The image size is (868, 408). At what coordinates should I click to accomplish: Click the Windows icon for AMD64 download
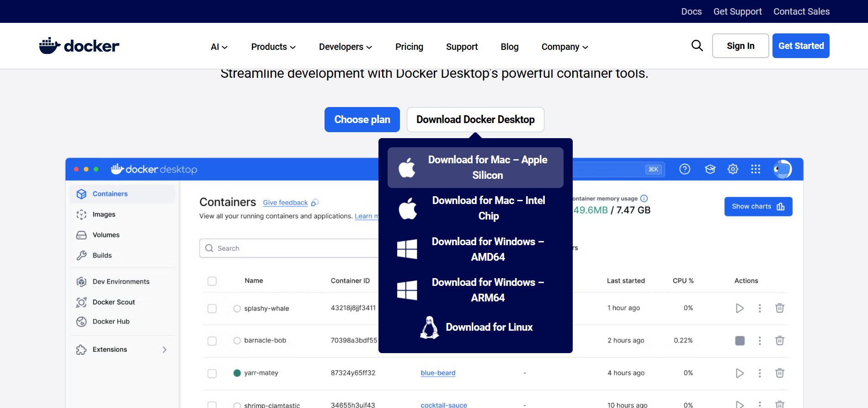click(x=407, y=249)
